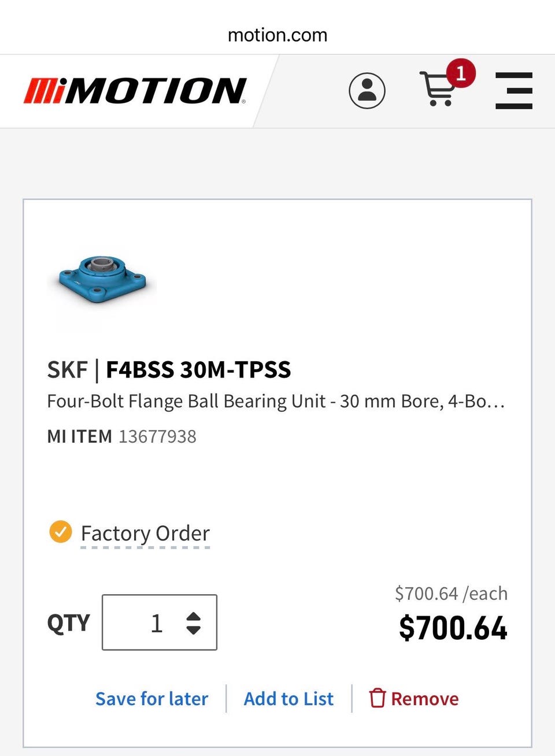This screenshot has width=555, height=756.
Task: Tap the red cart item count badge
Action: click(x=461, y=73)
